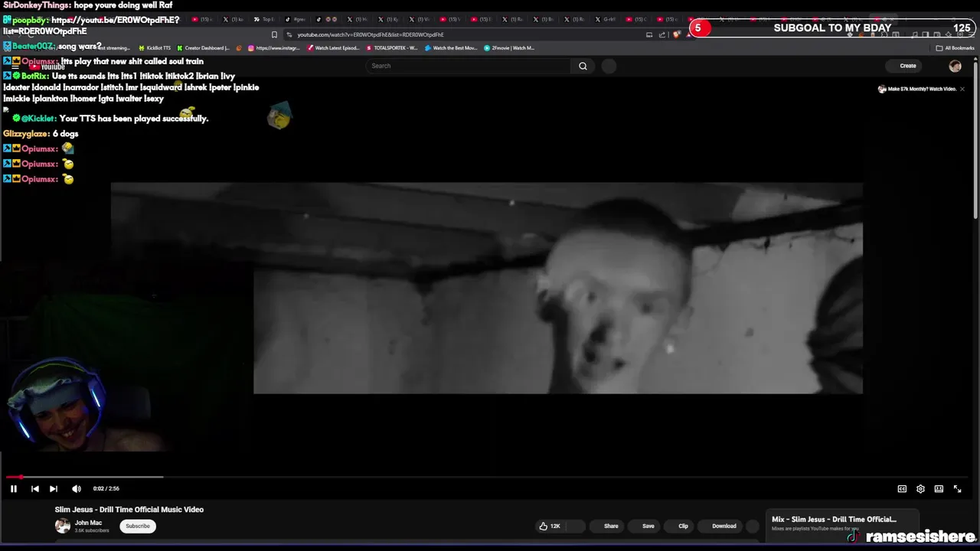Image resolution: width=980 pixels, height=551 pixels.
Task: Skip to next video in playlist
Action: click(54, 488)
